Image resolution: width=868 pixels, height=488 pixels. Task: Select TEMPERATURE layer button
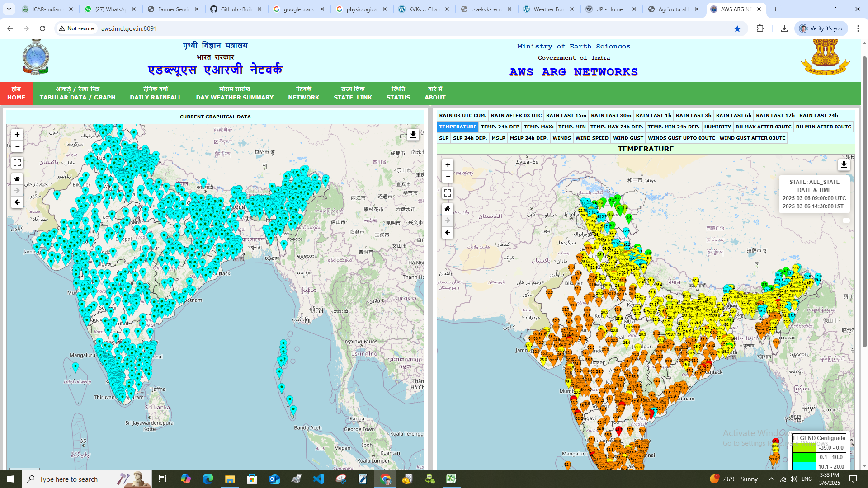point(458,127)
